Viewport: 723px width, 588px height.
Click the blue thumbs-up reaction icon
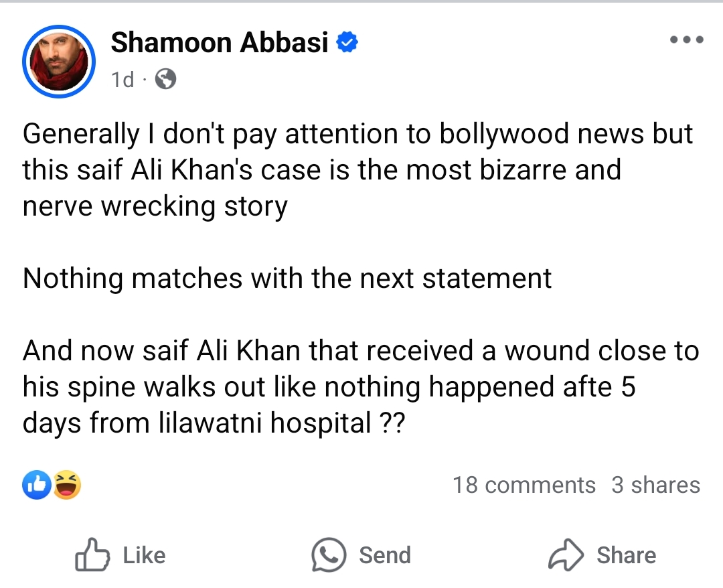point(37,484)
